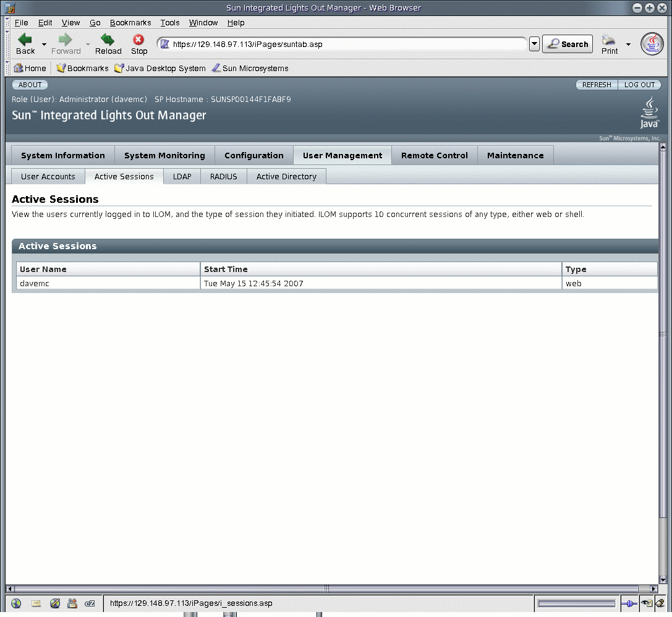672x617 pixels.
Task: Click the navigator globe icon in status bar
Action: [x=16, y=603]
